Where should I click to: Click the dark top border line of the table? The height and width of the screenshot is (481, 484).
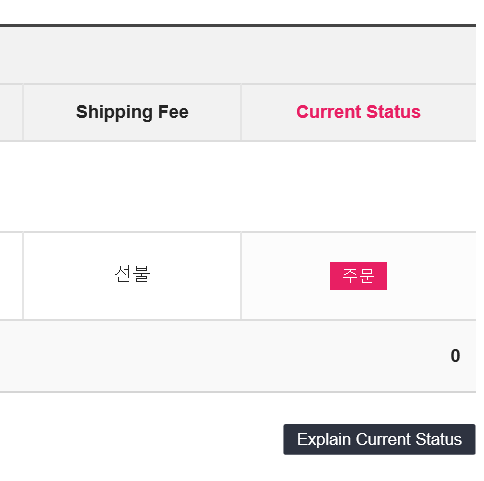[x=238, y=25]
